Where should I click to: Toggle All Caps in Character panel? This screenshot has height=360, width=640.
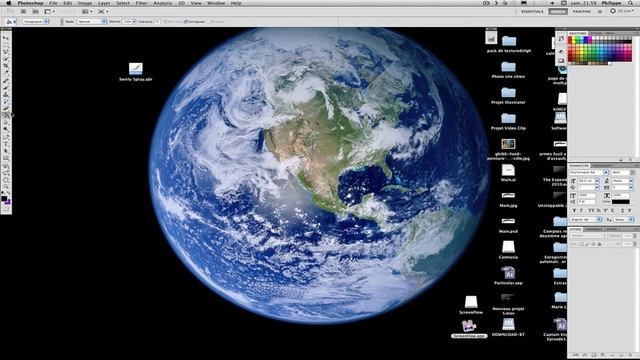coord(590,211)
